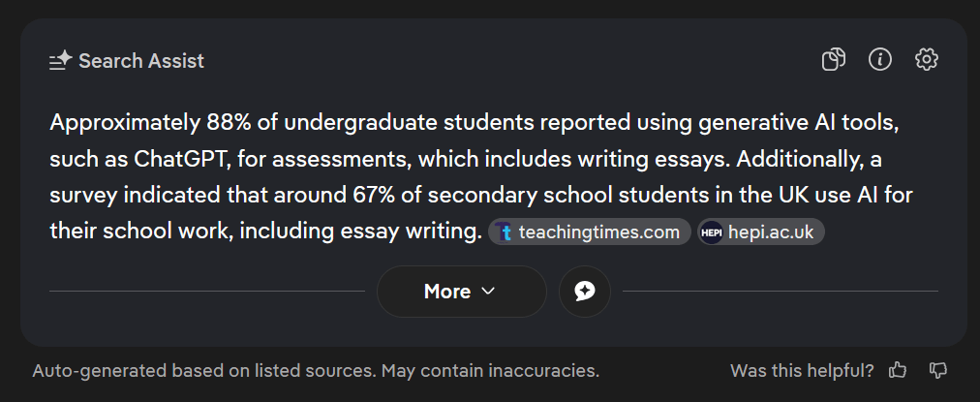
Task: Click the teachingtimes.com favicon
Action: (504, 232)
